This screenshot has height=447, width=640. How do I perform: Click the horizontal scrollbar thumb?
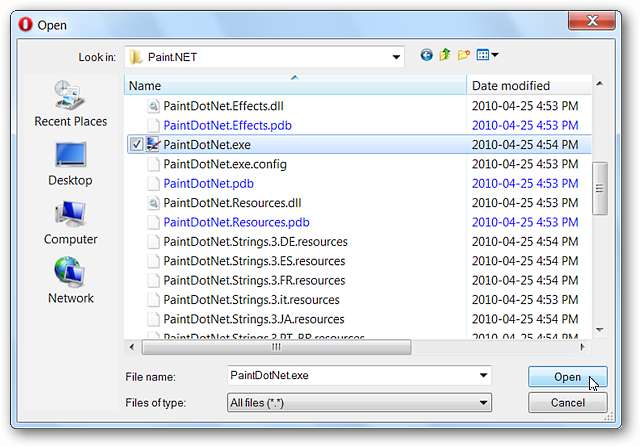click(276, 347)
